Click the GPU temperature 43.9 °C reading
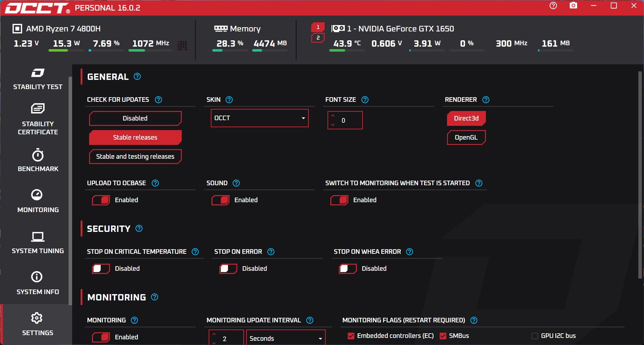Screen dimensions: 644x345 347,43
